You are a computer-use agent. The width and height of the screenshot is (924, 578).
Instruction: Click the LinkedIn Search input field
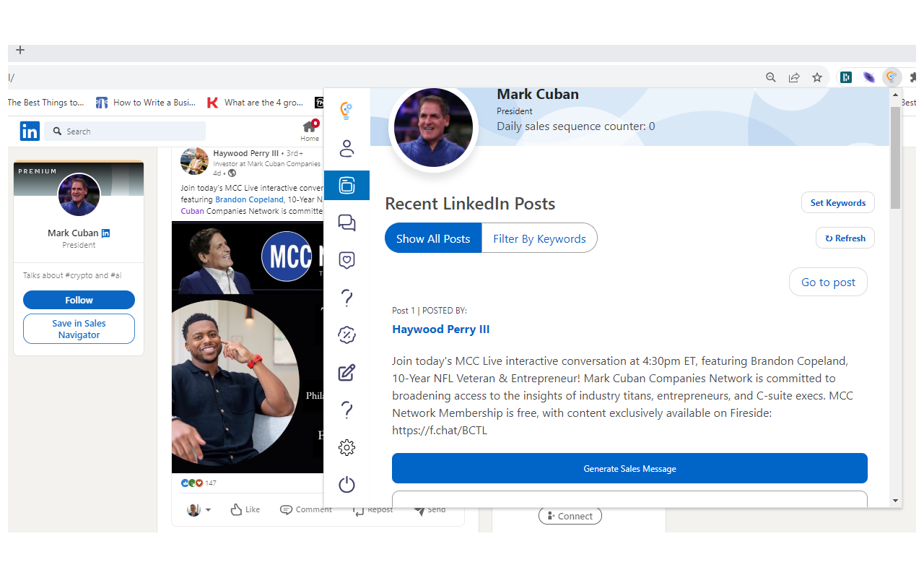pyautogui.click(x=130, y=131)
